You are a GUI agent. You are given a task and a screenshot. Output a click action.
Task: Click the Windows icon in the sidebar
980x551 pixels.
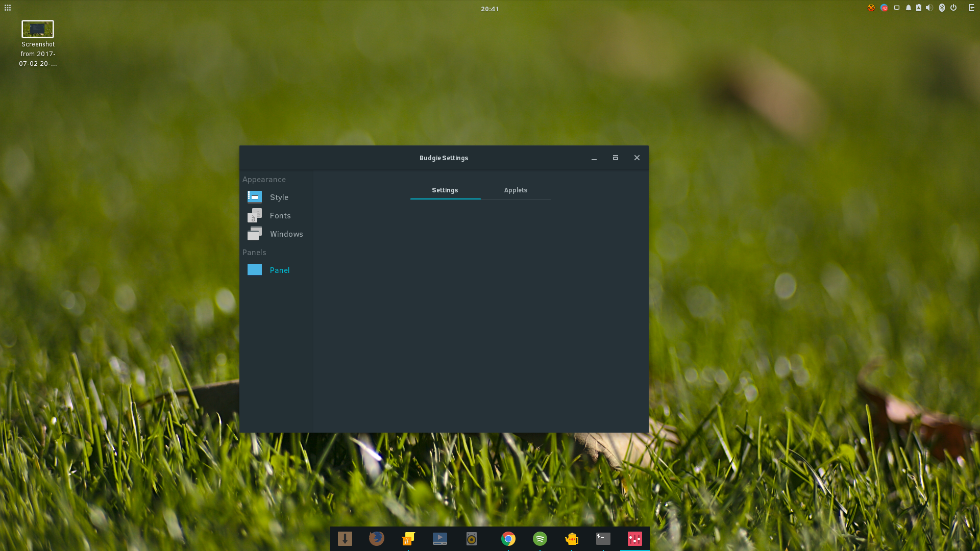pyautogui.click(x=255, y=234)
